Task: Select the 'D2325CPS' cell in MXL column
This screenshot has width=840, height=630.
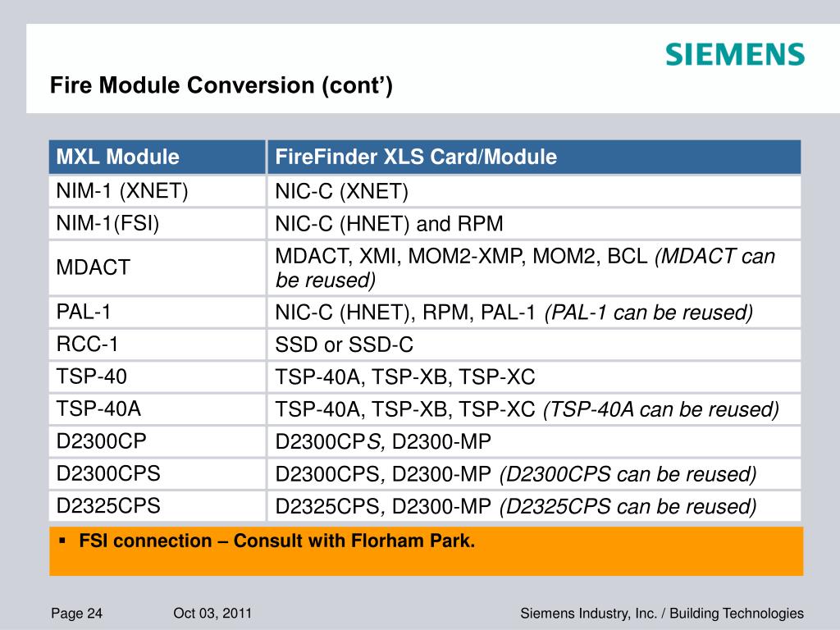Action: tap(157, 505)
